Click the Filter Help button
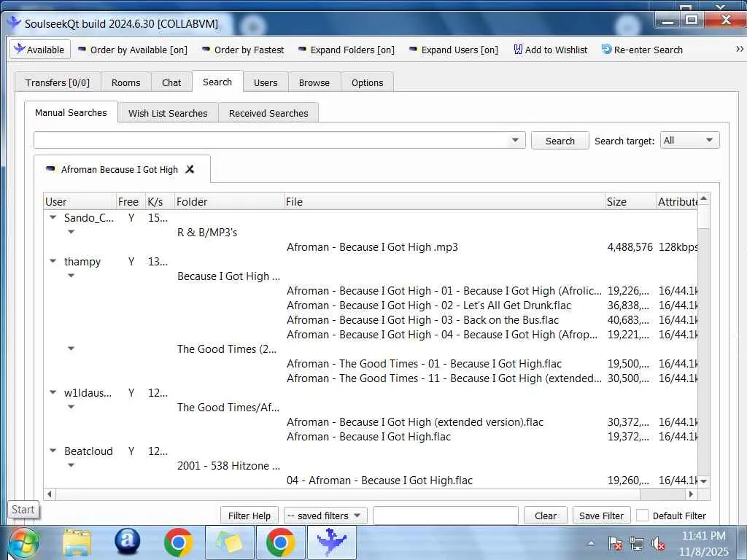 click(x=249, y=516)
